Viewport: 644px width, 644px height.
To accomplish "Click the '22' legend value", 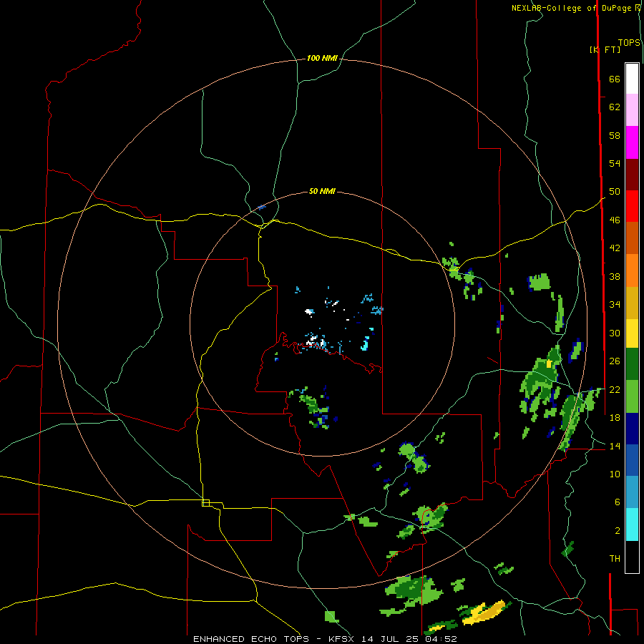I will 615,389.
